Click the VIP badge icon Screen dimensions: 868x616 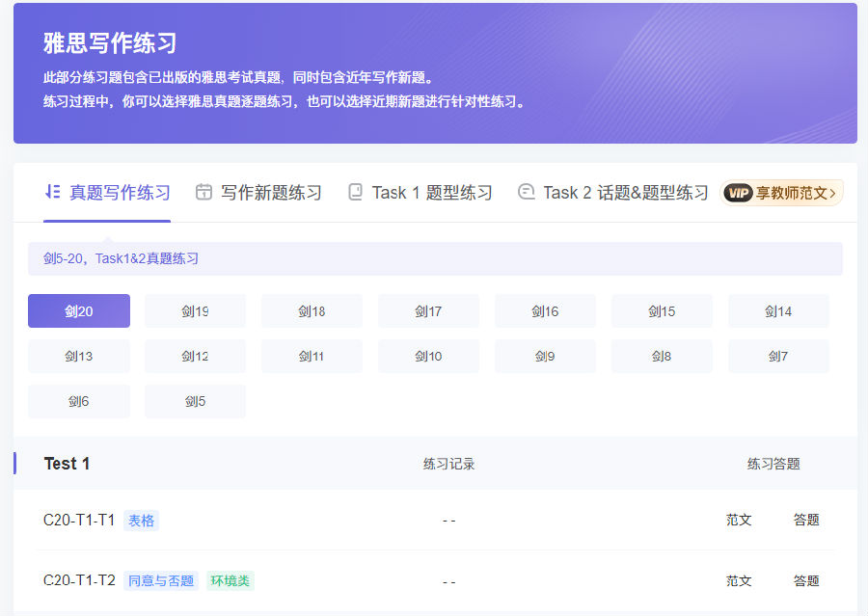[x=738, y=193]
